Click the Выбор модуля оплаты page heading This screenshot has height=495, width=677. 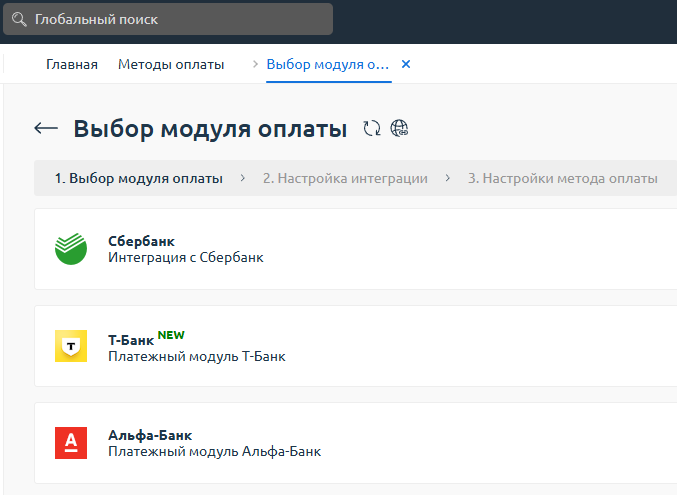[x=210, y=129]
